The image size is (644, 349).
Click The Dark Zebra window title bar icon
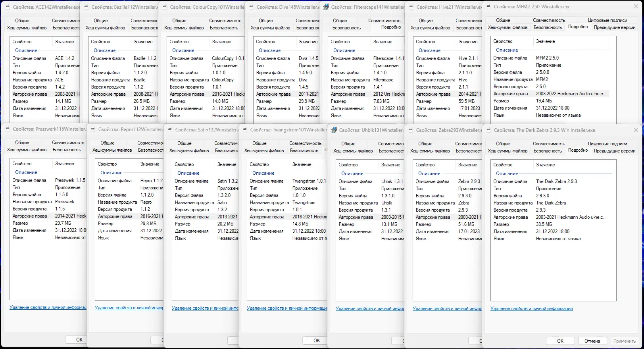488,130
